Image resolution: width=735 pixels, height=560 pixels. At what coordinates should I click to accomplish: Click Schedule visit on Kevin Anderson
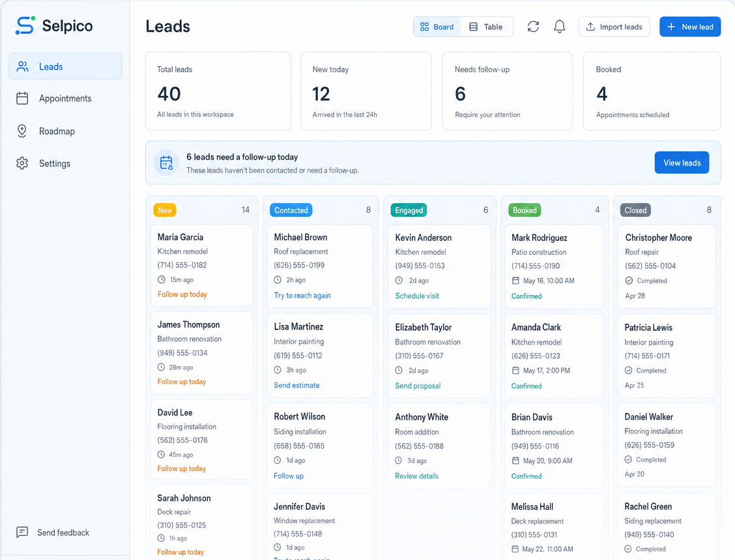(417, 296)
